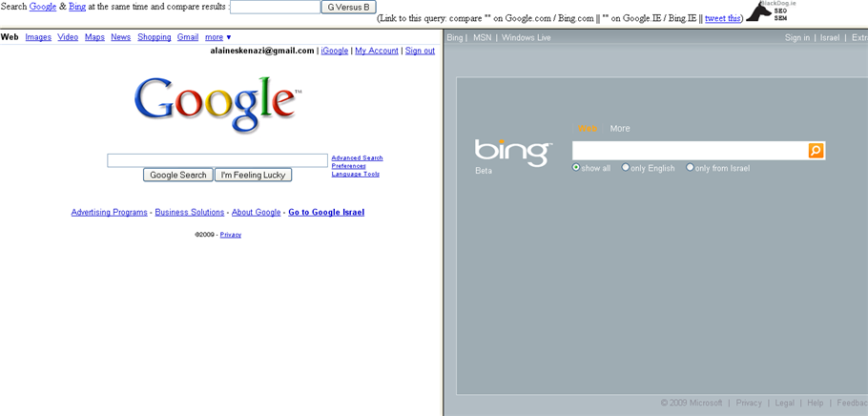Click the 'MSN' link in Bing bar
This screenshot has height=416, width=868.
[482, 37]
